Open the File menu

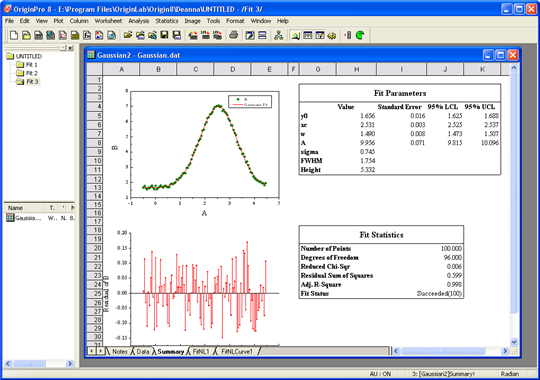pyautogui.click(x=9, y=21)
